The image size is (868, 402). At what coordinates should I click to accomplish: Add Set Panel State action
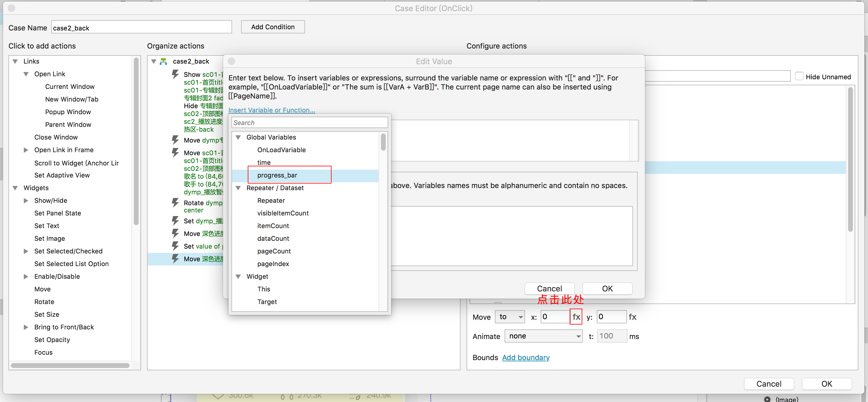[x=58, y=213]
